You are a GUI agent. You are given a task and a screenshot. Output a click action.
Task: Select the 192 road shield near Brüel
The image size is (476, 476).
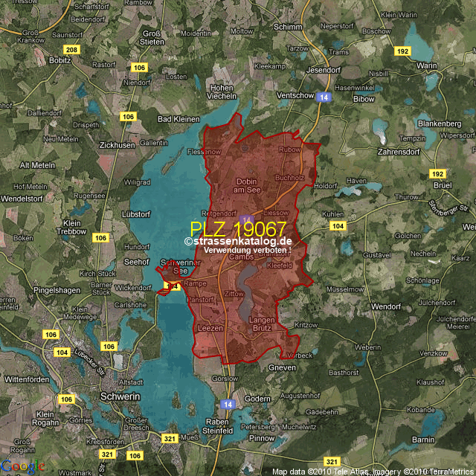pyautogui.click(x=437, y=173)
